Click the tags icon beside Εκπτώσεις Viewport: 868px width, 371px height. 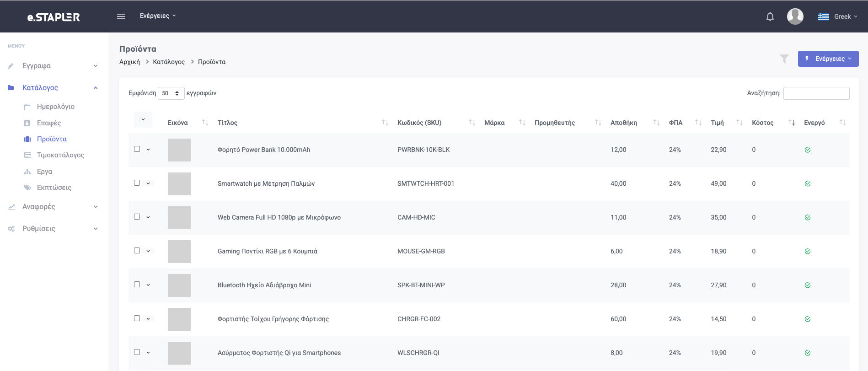pos(27,188)
